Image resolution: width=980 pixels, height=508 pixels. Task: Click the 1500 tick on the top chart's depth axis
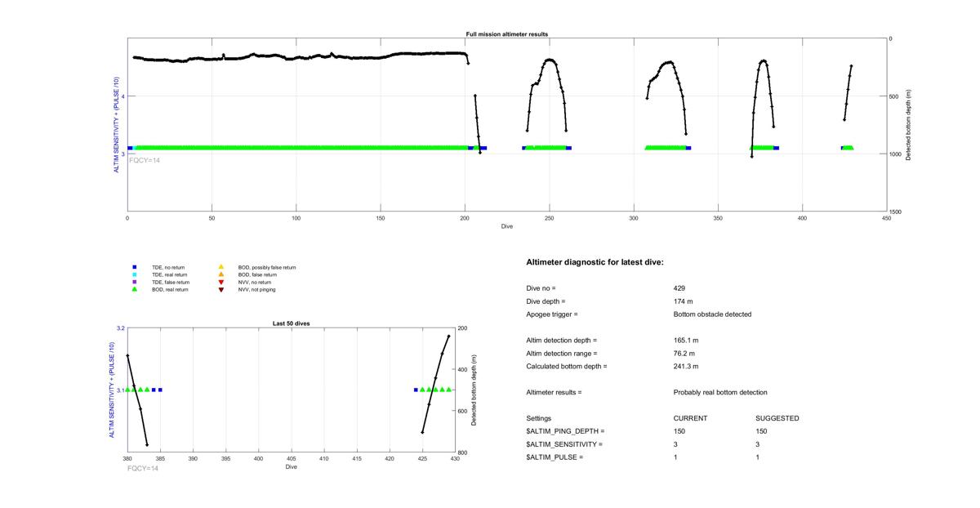click(897, 212)
